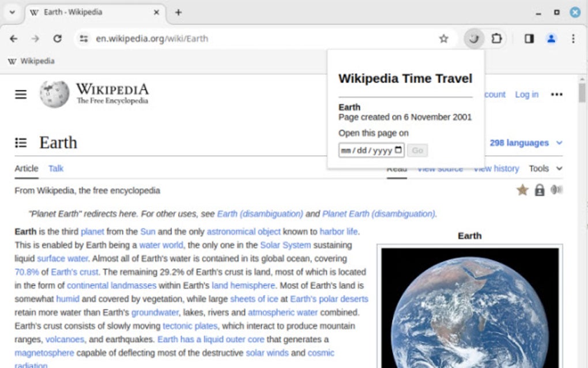This screenshot has width=588, height=368.
Task: Open the Tools dropdown
Action: (x=544, y=168)
